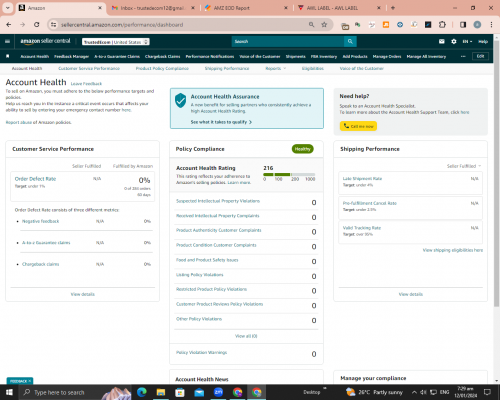Open Feedback Manager in favorites bar
Viewport: 500px width, 400px height.
point(72,56)
